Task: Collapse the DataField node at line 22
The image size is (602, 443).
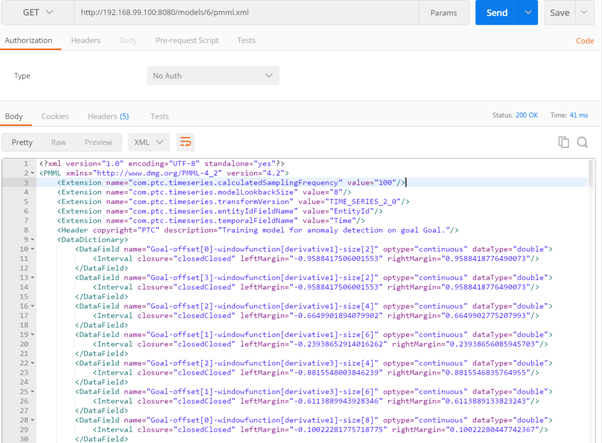Action: tap(33, 363)
